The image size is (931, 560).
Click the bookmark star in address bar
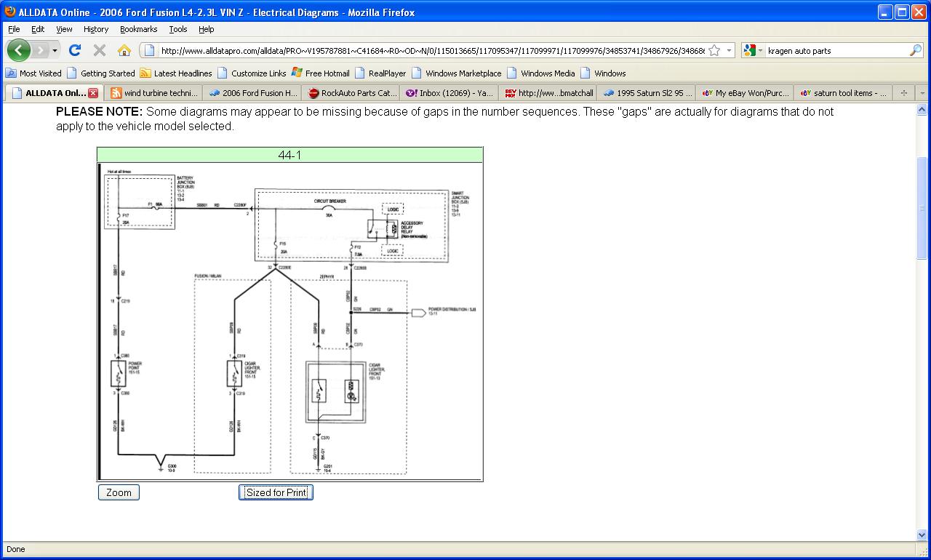point(714,50)
